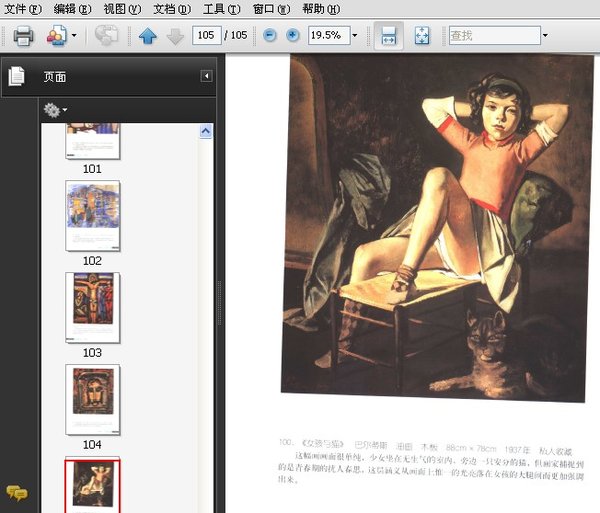Open the 视图 menu
The height and width of the screenshot is (513, 600).
click(x=122, y=9)
